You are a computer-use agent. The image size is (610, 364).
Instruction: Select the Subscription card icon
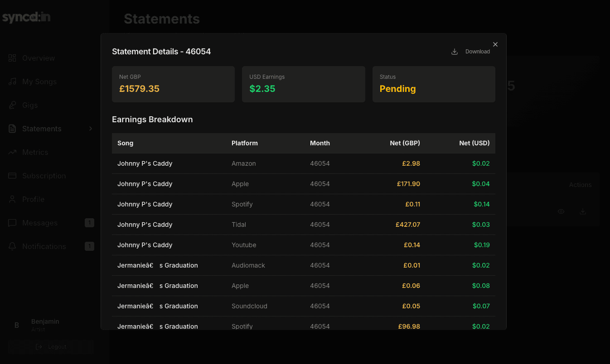(12, 176)
